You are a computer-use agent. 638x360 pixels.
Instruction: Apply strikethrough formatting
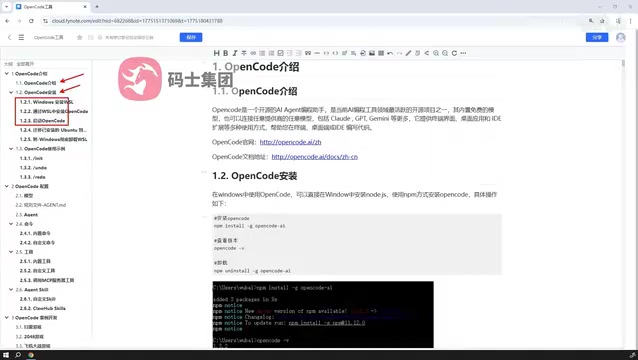tap(244, 53)
